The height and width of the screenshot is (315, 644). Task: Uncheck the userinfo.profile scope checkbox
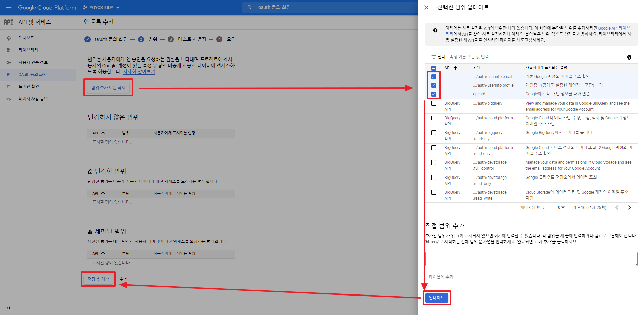tap(434, 85)
